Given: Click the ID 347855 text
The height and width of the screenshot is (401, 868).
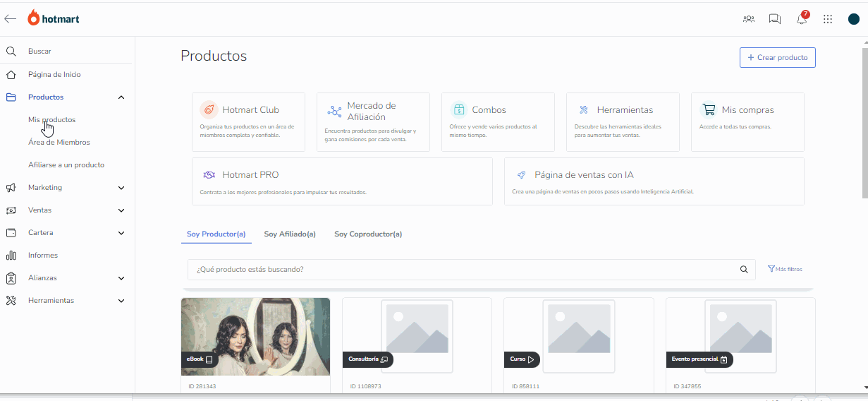Looking at the screenshot, I should click(x=687, y=386).
